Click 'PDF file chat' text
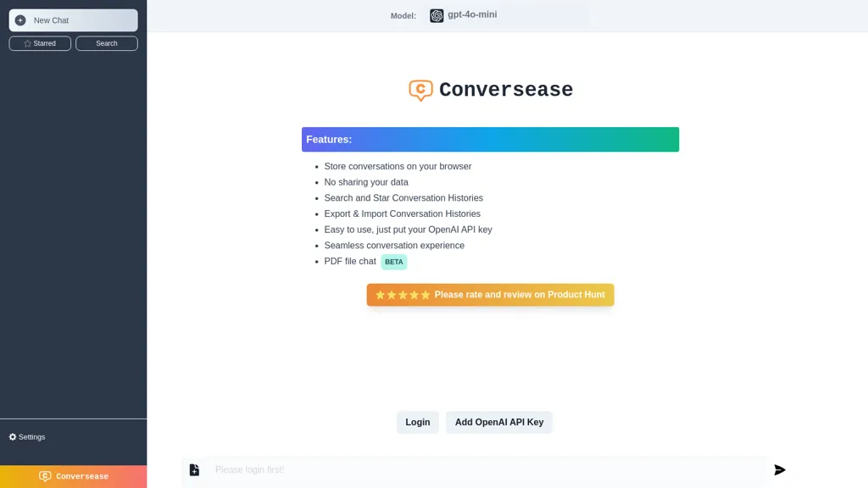The height and width of the screenshot is (488, 868). [x=350, y=261]
